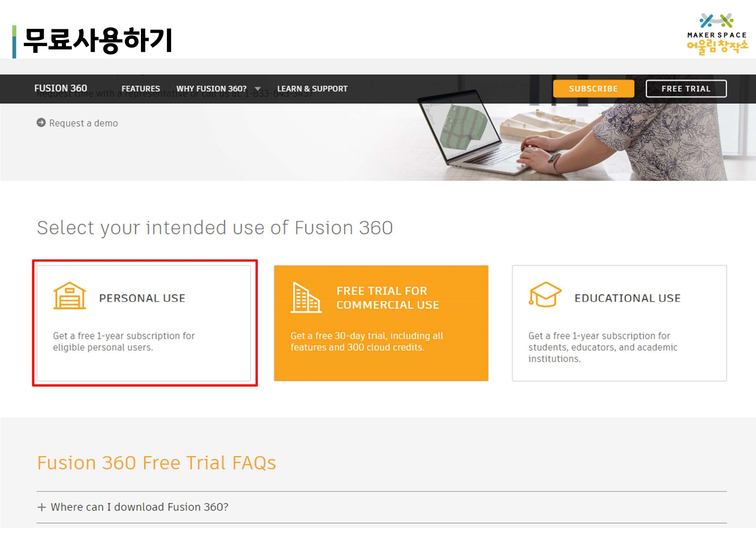Viewport: 756px width, 534px height.
Task: Select the Why Fusion 360? menu
Action: click(211, 88)
